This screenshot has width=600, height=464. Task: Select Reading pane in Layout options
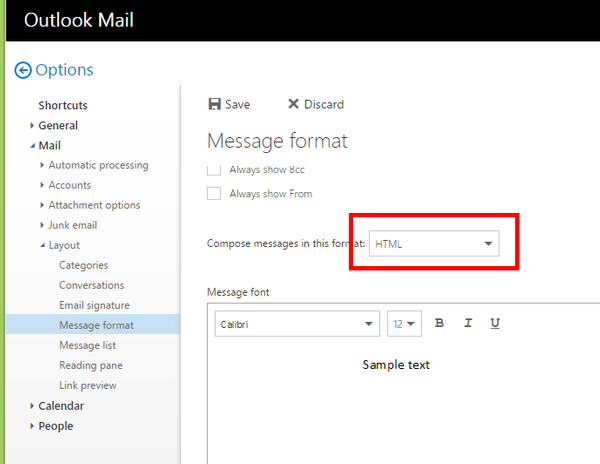pos(91,365)
